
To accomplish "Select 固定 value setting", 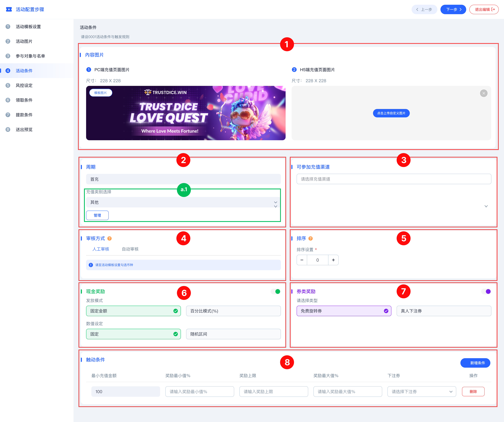I will pos(133,334).
